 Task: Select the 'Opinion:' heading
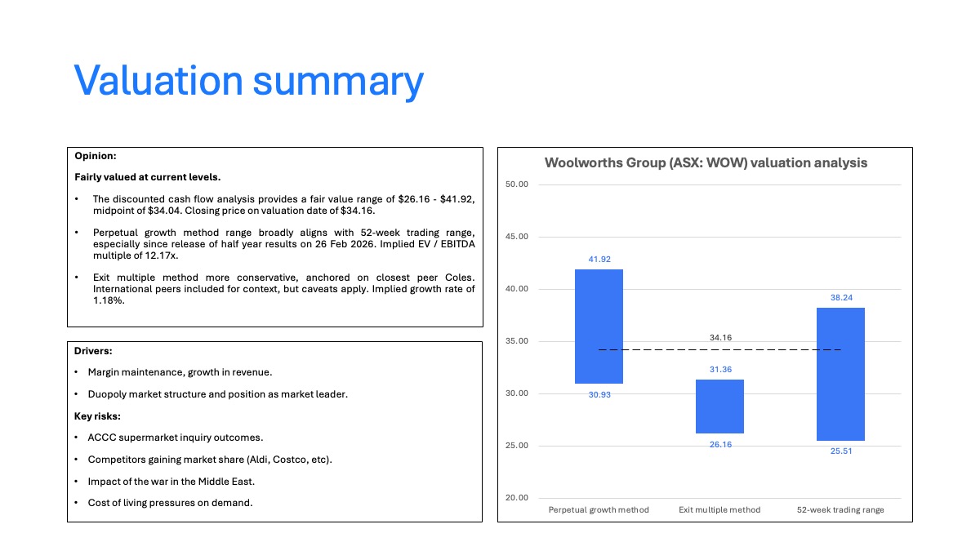(96, 155)
